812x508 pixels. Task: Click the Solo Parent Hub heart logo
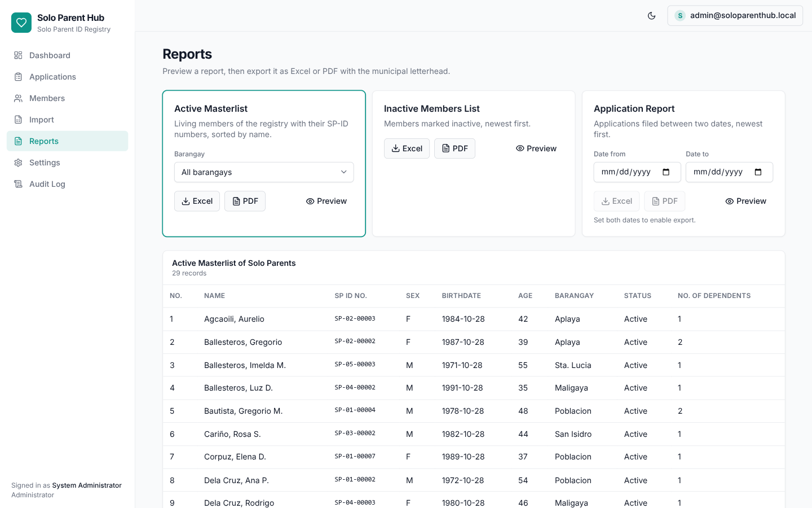pyautogui.click(x=21, y=23)
